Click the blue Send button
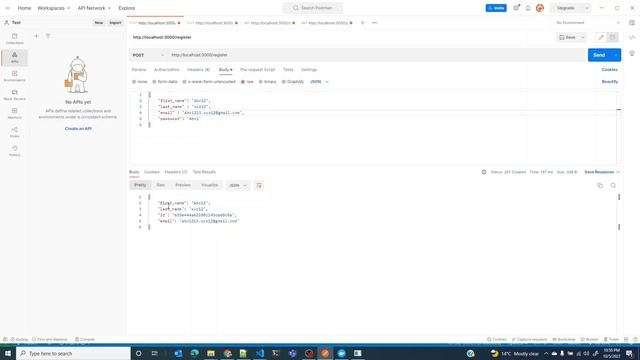Viewport: 640px width, 360px height. 599,55
